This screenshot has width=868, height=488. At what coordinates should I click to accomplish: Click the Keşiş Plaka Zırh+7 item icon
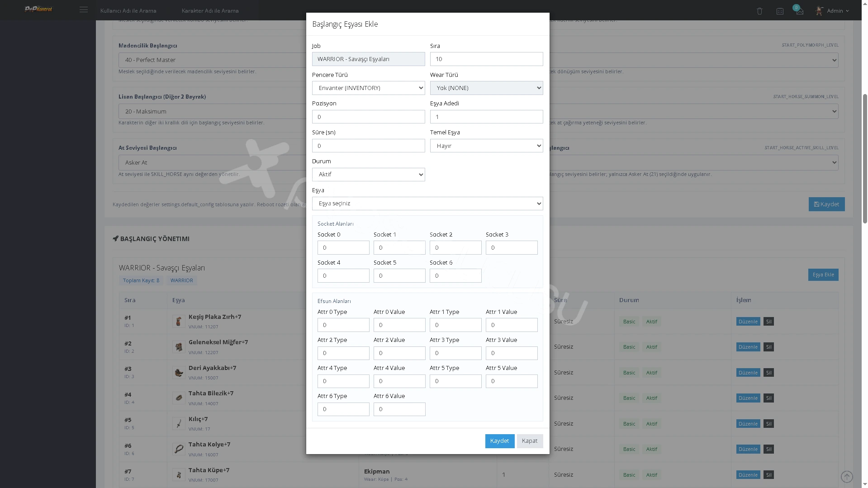coord(179,322)
